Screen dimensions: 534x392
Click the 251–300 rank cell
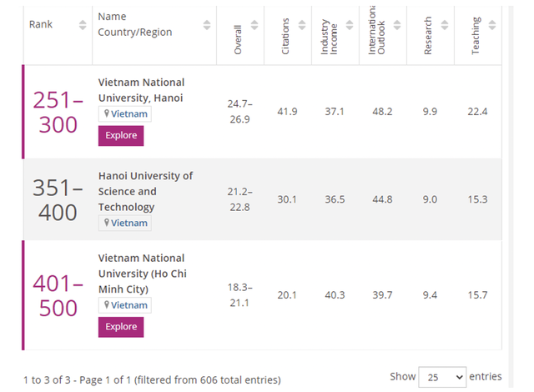pyautogui.click(x=58, y=112)
